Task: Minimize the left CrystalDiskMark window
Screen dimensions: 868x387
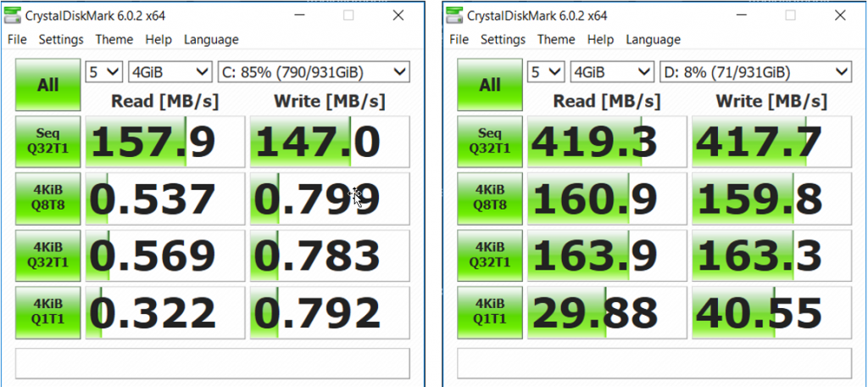Action: click(298, 15)
